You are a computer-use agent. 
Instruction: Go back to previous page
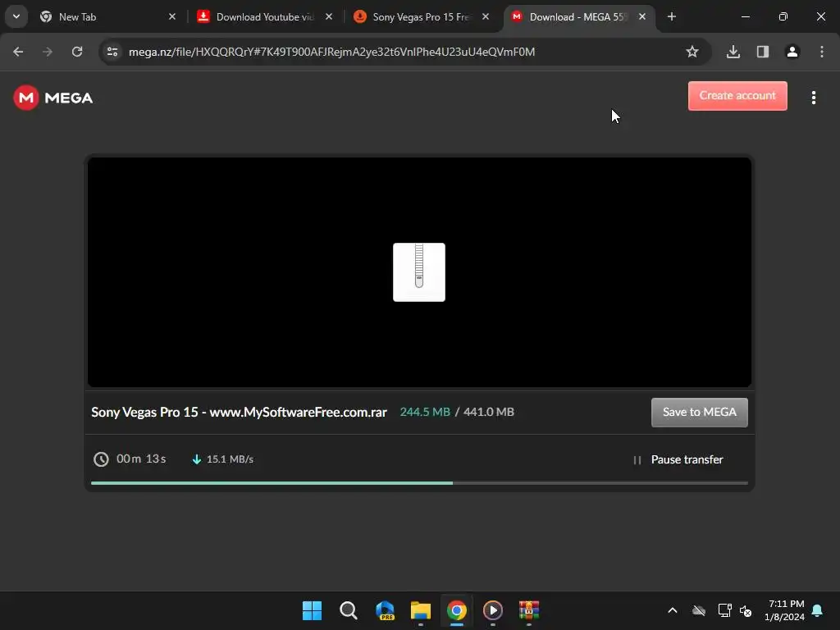pyautogui.click(x=18, y=52)
